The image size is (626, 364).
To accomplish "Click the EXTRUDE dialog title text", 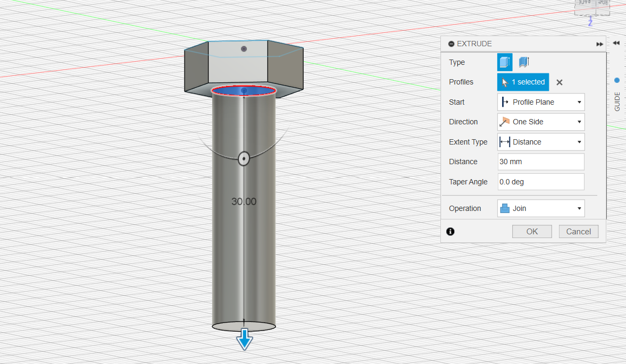I will click(x=474, y=44).
